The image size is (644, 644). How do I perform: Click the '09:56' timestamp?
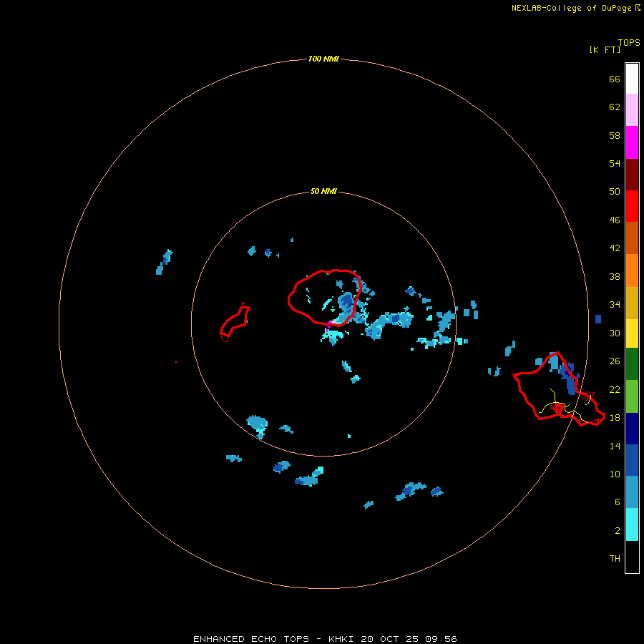pyautogui.click(x=441, y=639)
